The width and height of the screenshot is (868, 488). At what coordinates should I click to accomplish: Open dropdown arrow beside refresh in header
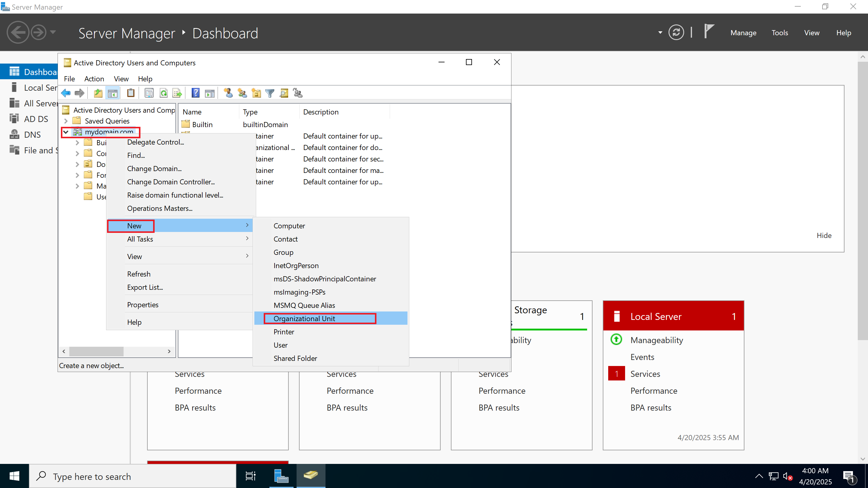pyautogui.click(x=660, y=33)
